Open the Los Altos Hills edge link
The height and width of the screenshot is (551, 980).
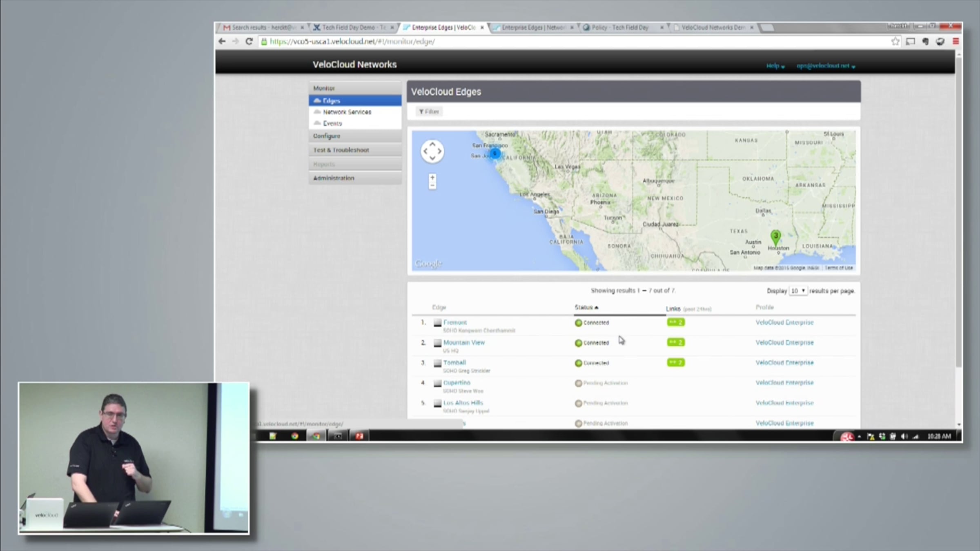[x=463, y=403]
